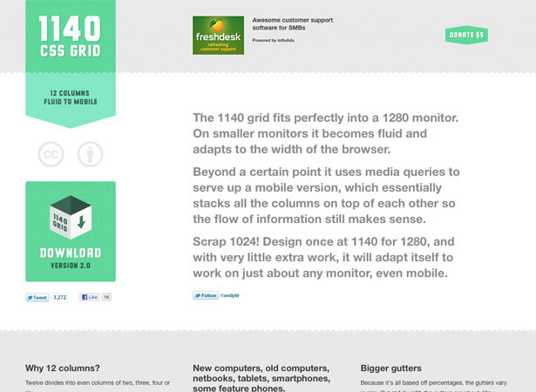The width and height of the screenshot is (536, 392).
Task: Click the Facebook Like button
Action: pos(89,297)
